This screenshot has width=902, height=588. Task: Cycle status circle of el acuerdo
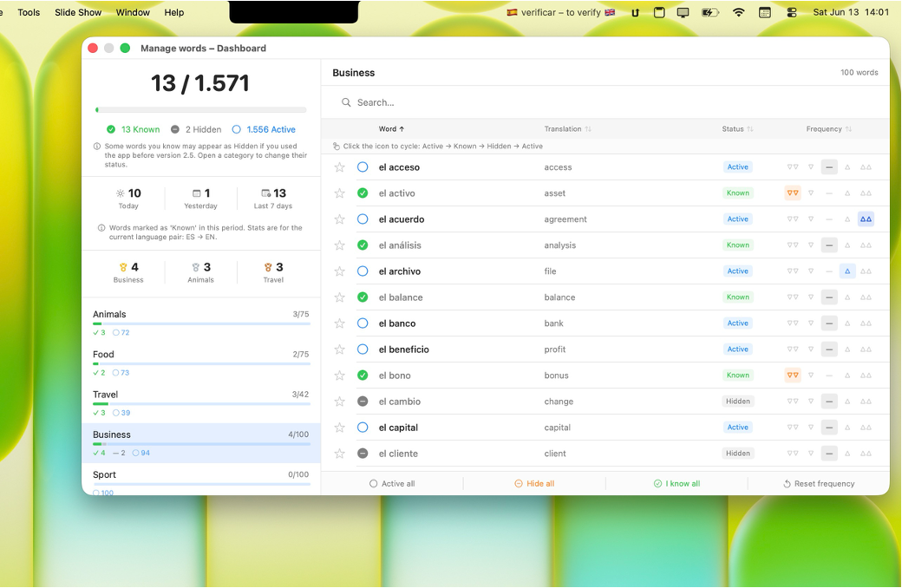pyautogui.click(x=363, y=219)
